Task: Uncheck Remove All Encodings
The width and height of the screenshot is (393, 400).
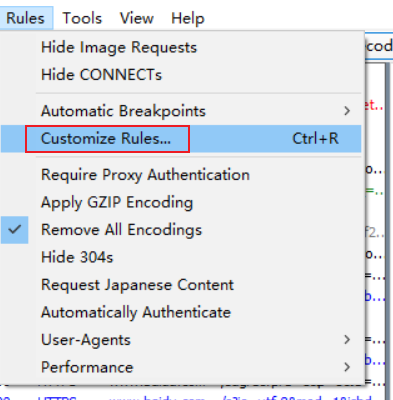Action: point(181,230)
